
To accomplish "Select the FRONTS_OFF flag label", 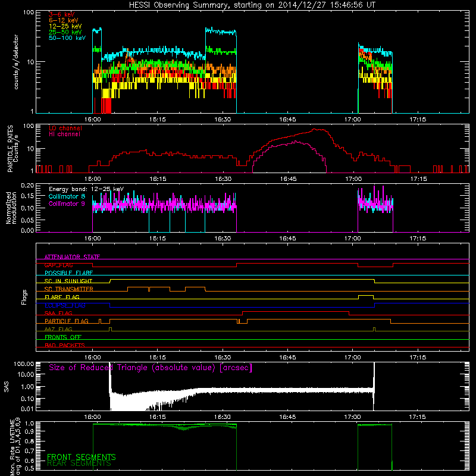I will 63,337.
